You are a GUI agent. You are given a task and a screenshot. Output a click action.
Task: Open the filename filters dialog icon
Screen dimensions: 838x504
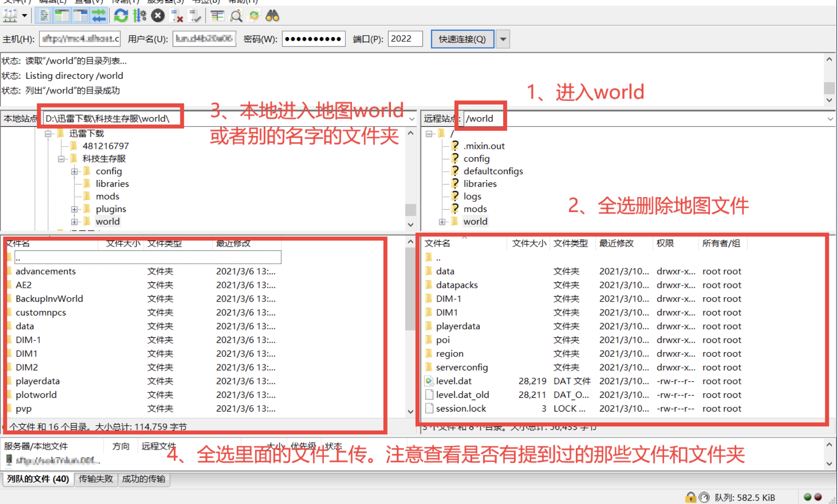(217, 16)
